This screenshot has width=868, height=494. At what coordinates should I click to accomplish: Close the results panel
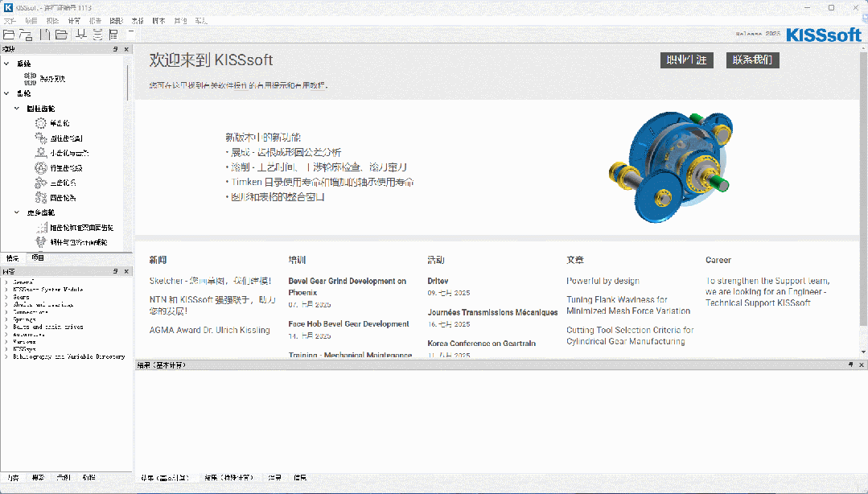pos(862,365)
